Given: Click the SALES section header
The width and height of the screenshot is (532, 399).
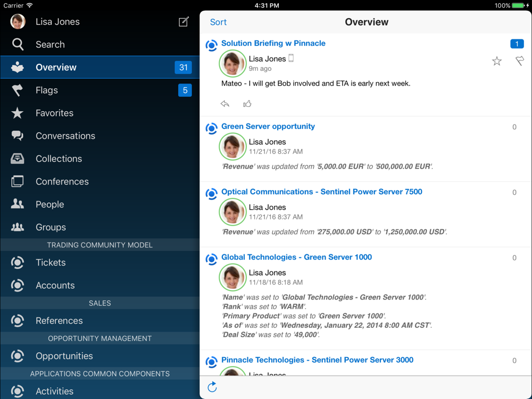Looking at the screenshot, I should [x=100, y=303].
